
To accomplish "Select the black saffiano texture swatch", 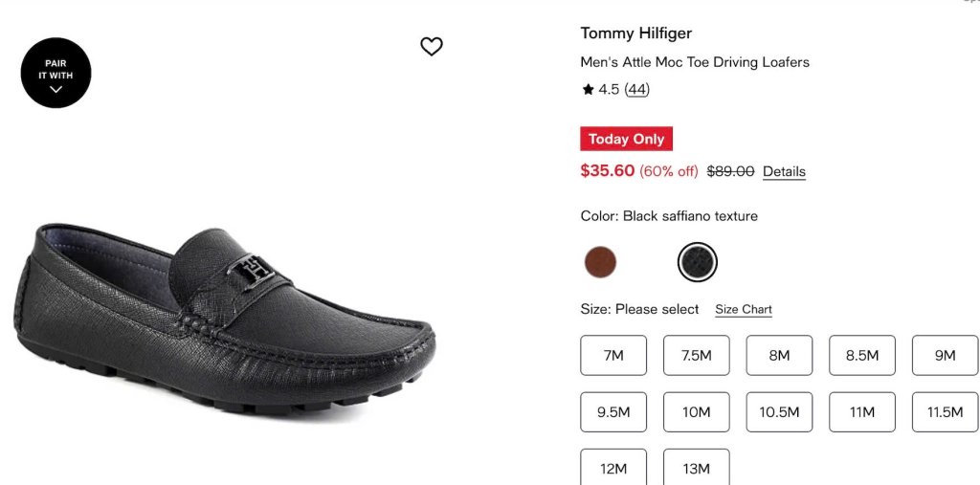I will click(697, 262).
